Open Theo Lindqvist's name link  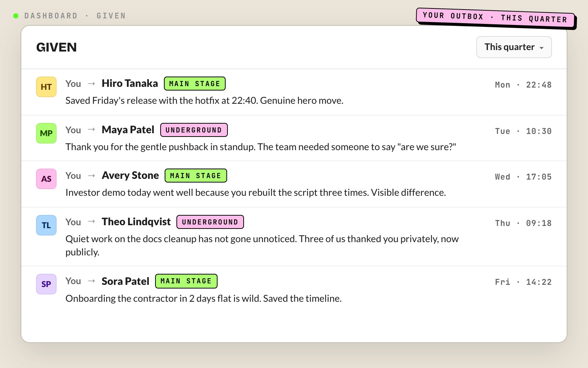click(136, 222)
